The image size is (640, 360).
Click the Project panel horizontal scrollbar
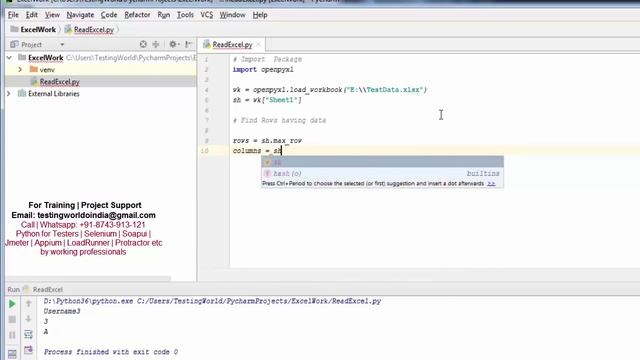(89, 279)
